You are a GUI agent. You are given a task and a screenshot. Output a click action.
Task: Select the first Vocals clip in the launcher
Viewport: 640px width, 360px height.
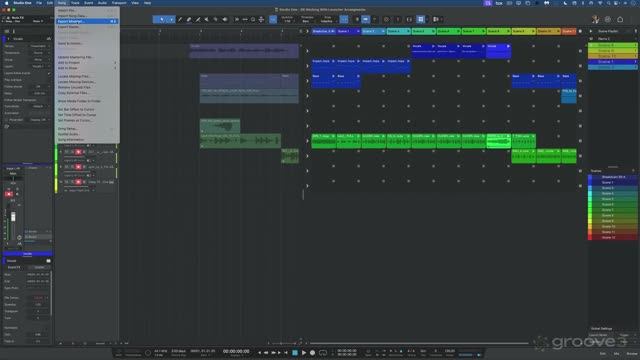423,51
